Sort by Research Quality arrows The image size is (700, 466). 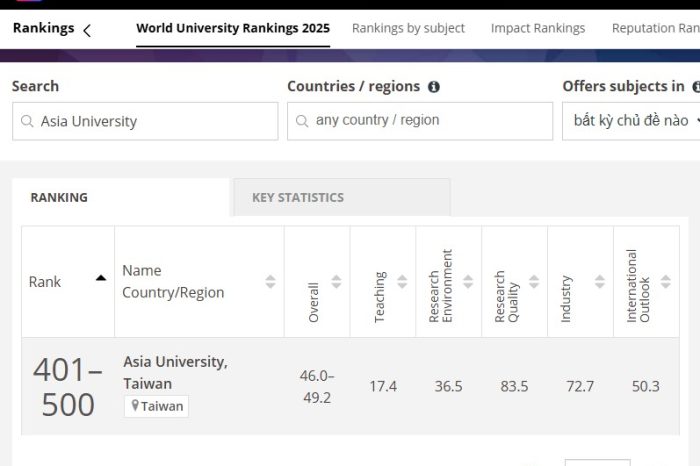[534, 282]
